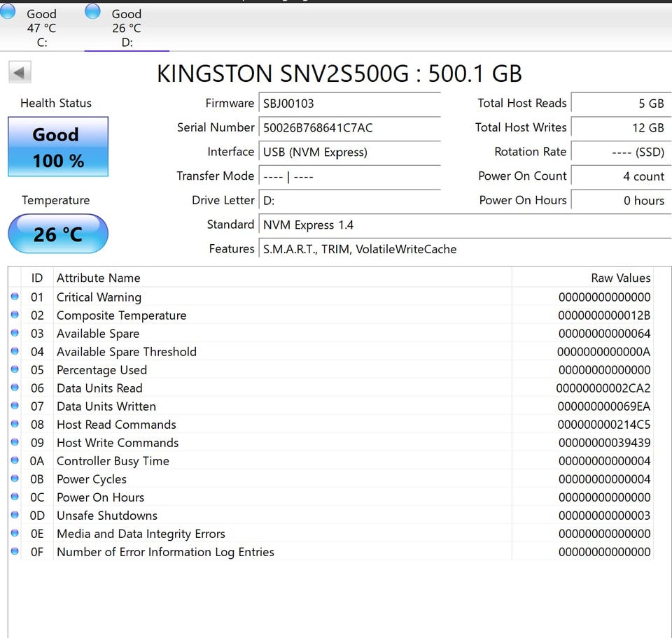The height and width of the screenshot is (638, 672).
Task: Click status dot of Data Units Read row
Action: [x=15, y=388]
